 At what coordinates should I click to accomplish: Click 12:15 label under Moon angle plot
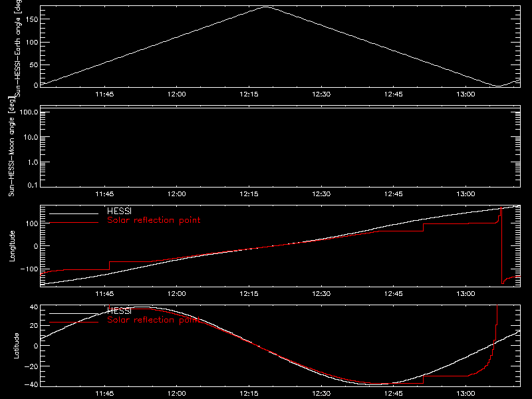click(x=249, y=194)
